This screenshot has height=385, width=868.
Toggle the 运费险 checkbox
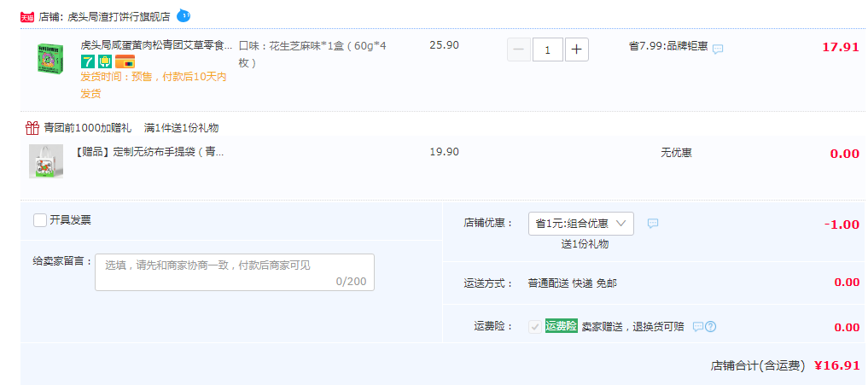tap(535, 327)
